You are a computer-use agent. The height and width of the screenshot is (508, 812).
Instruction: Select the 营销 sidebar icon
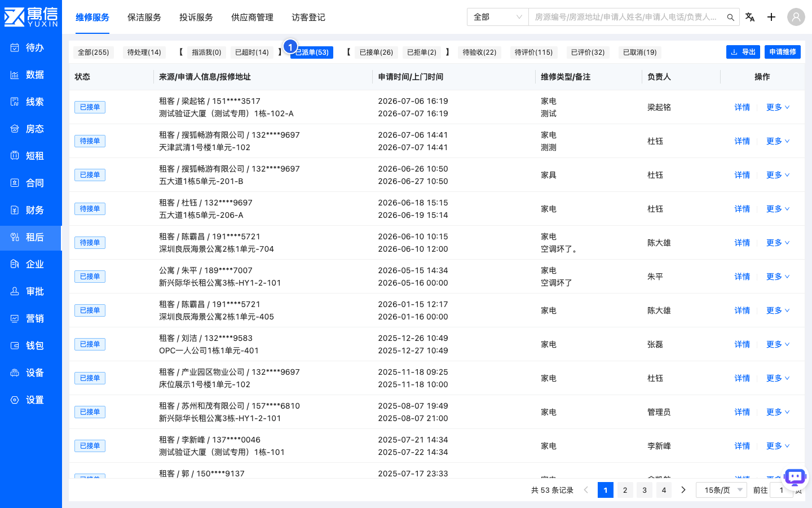coord(15,318)
